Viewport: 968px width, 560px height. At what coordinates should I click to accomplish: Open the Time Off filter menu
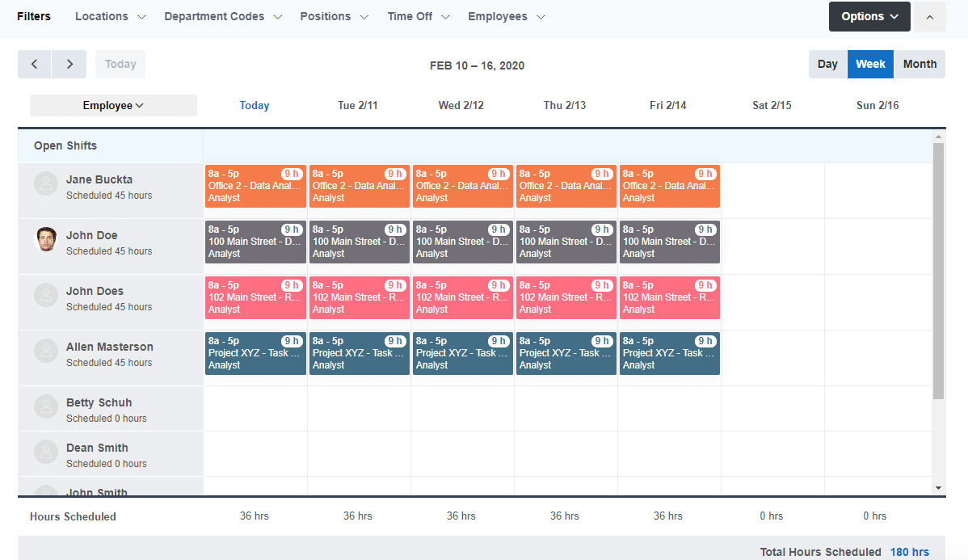point(419,17)
